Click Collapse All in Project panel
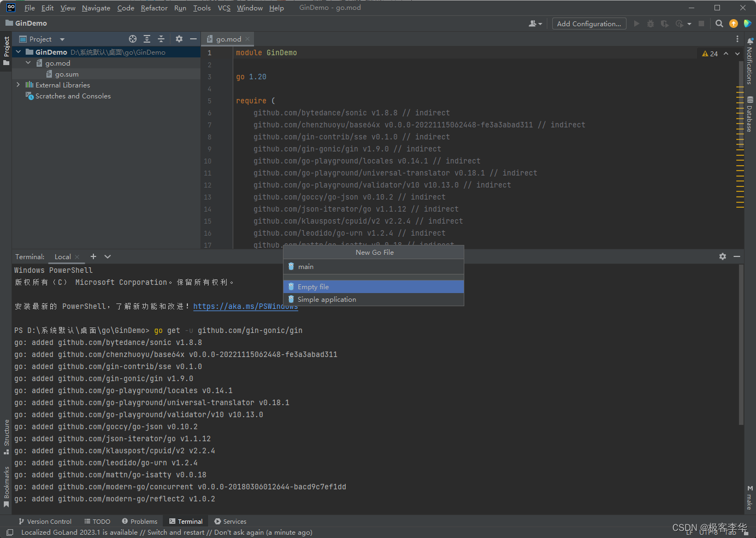The width and height of the screenshot is (756, 538). tap(161, 39)
